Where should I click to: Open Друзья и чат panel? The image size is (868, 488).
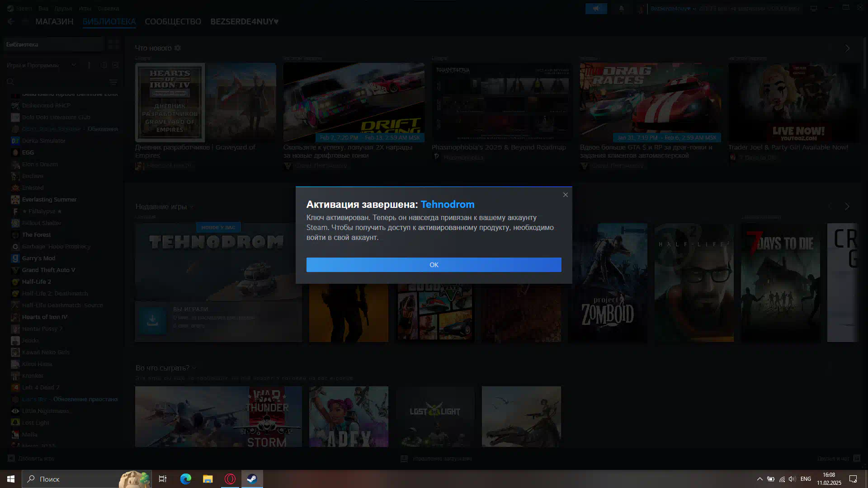coord(838,459)
